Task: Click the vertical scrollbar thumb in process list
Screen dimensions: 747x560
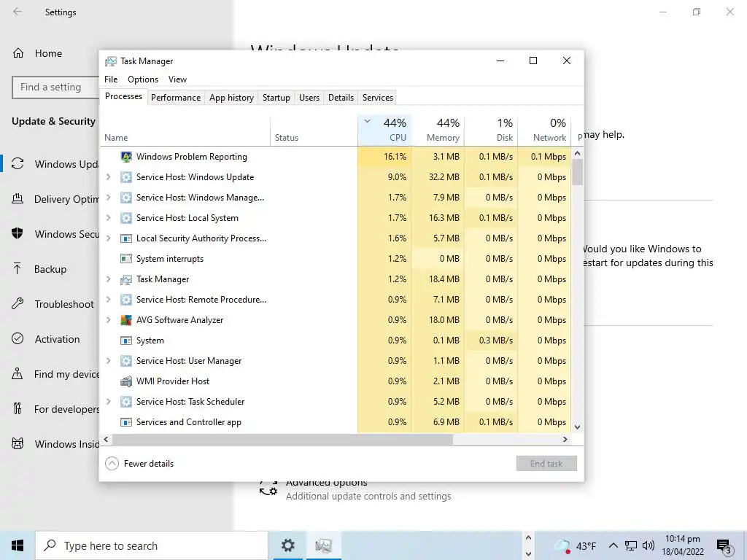Action: coord(578,172)
